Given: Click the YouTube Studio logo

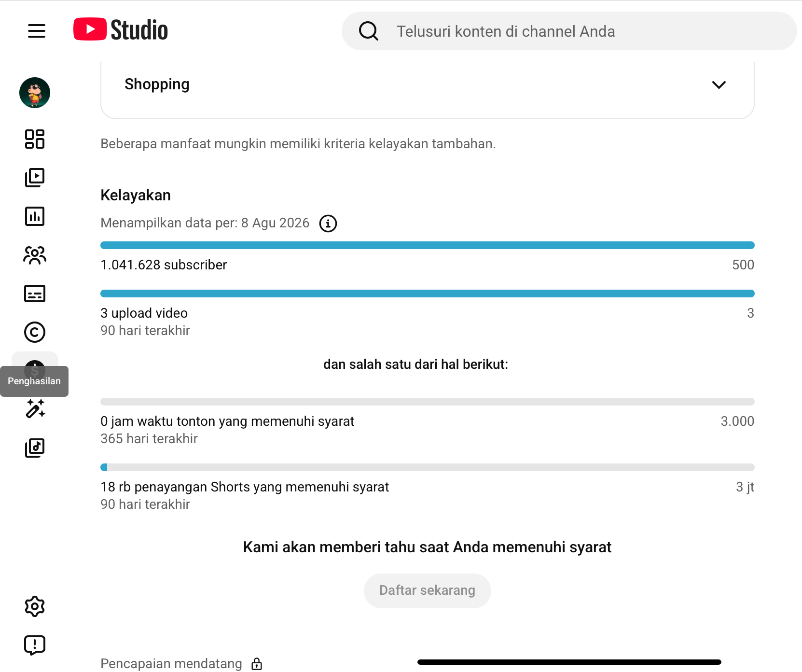Looking at the screenshot, I should pyautogui.click(x=121, y=30).
